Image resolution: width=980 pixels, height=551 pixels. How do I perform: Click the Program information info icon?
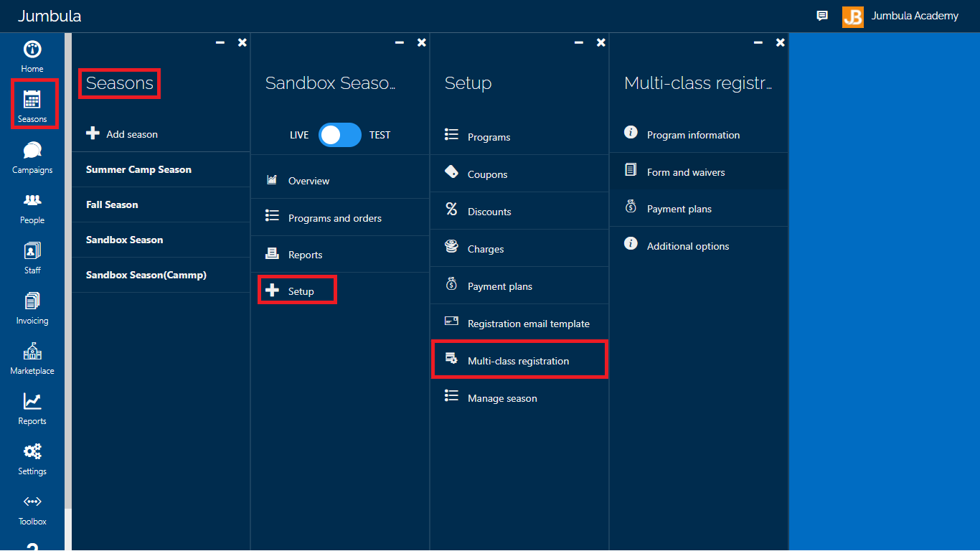[x=631, y=132]
